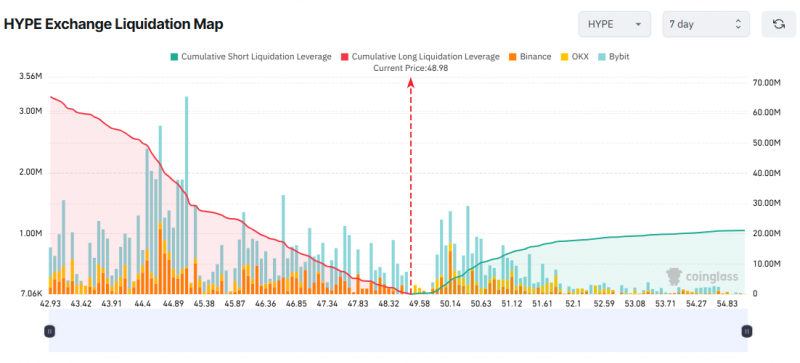Click the left zoom slider handle
Viewport: 800px width, 363px height.
(x=49, y=331)
